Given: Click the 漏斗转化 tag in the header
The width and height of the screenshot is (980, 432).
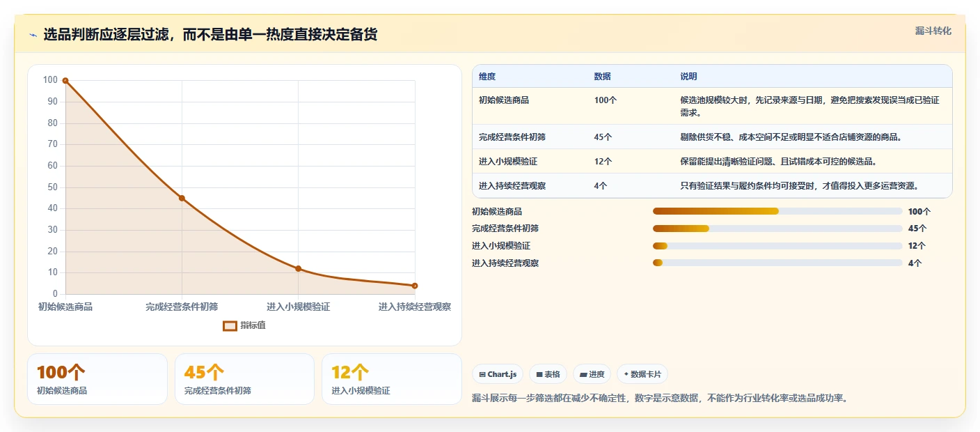Looking at the screenshot, I should click(933, 31).
